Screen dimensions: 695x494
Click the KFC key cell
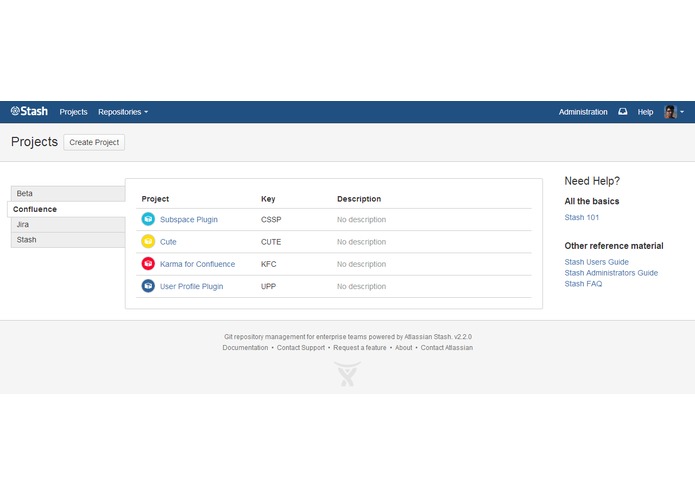[x=269, y=264]
